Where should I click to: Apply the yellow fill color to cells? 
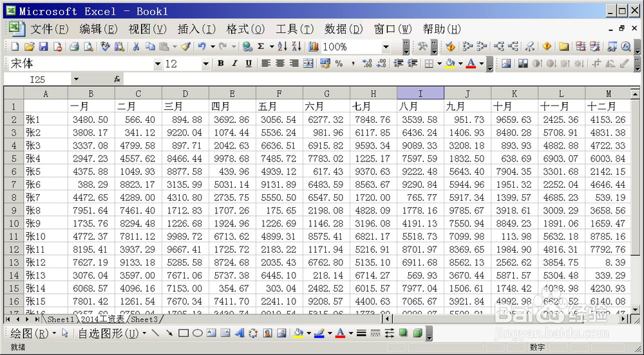(450, 63)
